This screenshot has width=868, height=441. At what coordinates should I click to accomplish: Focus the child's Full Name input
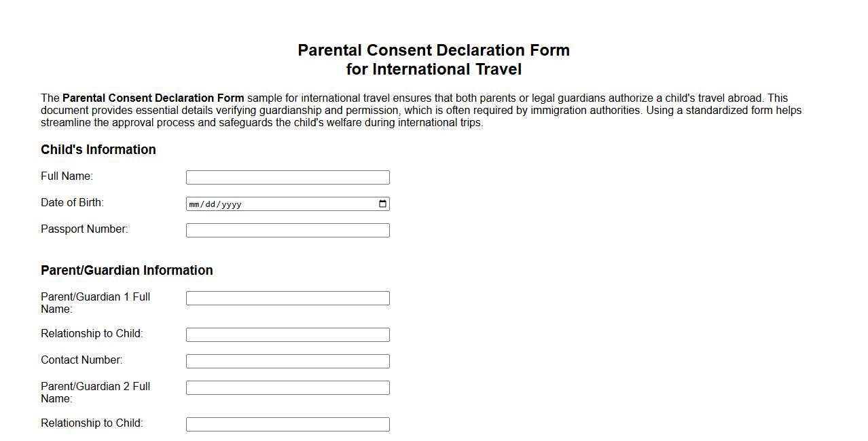coord(287,176)
